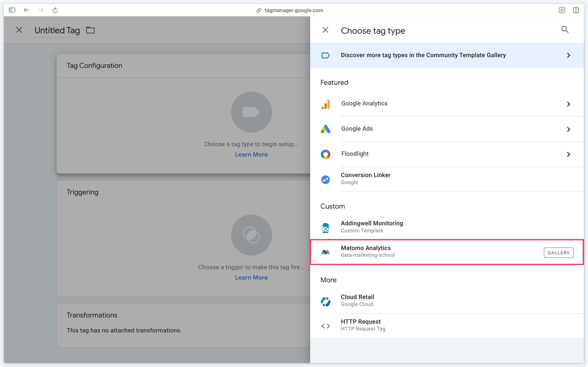Close the Choose tag type panel
Viewport: 588px width, 367px height.
click(325, 30)
